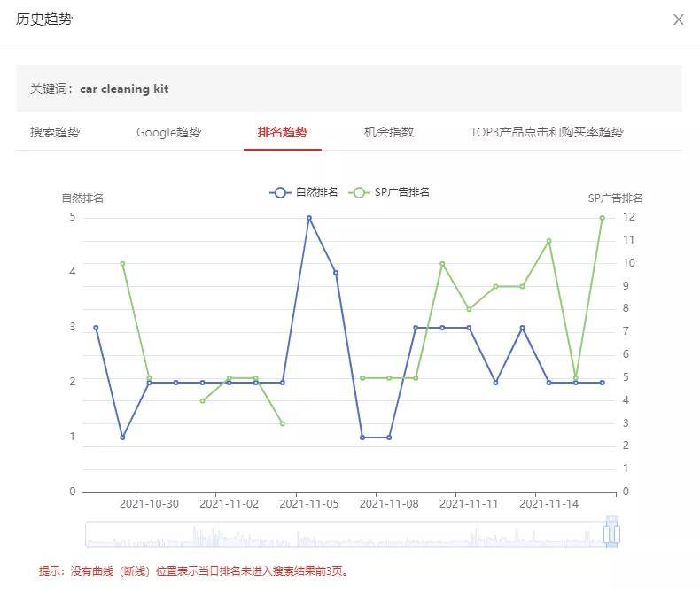Select the 排名趋势 tab

click(283, 132)
